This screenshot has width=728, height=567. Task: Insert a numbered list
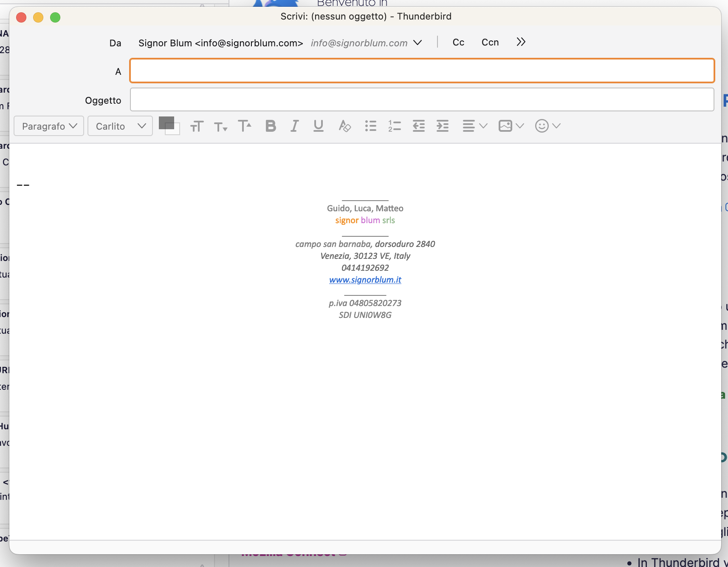tap(395, 126)
